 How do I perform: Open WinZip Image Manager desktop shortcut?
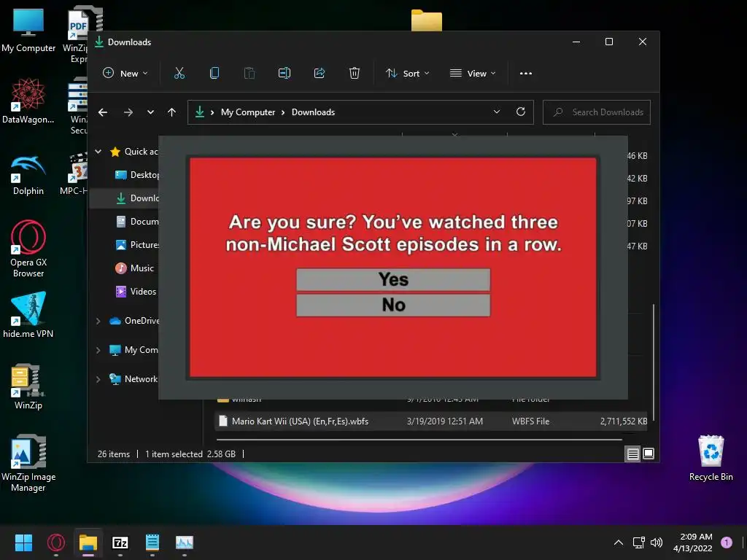coord(28,463)
